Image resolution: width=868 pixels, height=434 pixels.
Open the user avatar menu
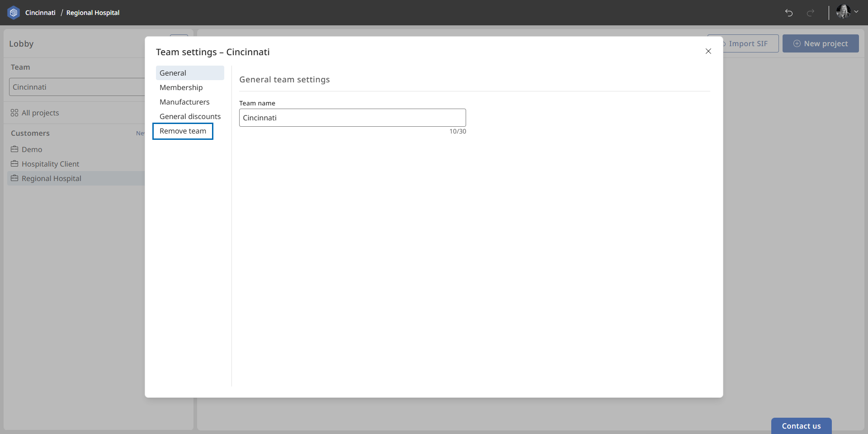[x=847, y=12]
